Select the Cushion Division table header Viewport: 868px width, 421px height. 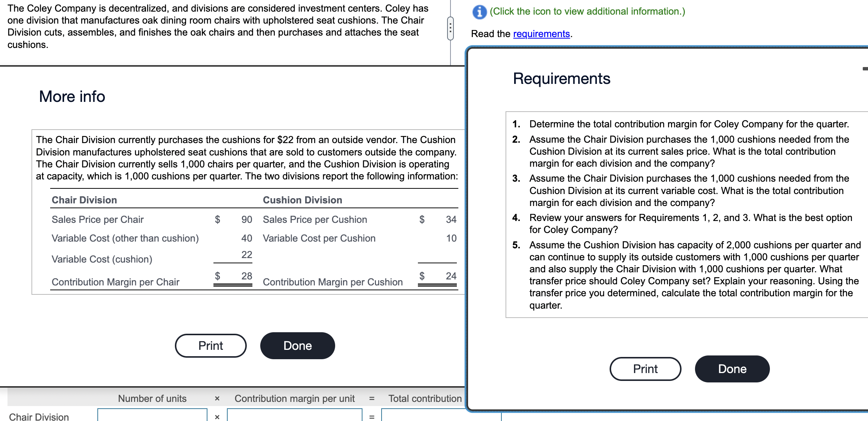pos(302,200)
